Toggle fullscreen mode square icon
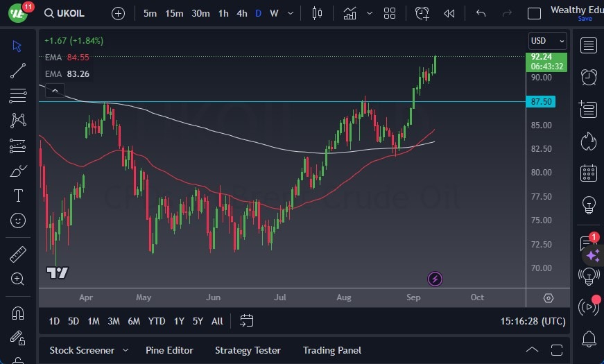The image size is (604, 364). 534,13
